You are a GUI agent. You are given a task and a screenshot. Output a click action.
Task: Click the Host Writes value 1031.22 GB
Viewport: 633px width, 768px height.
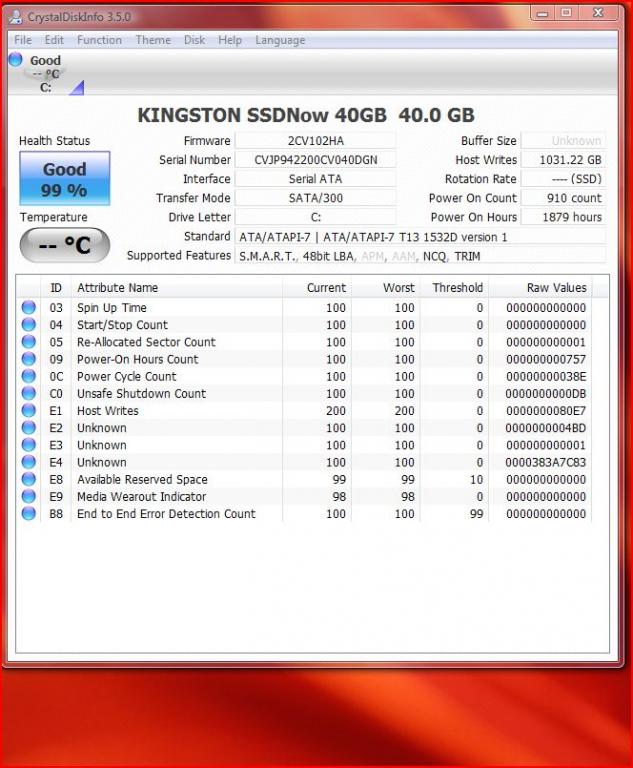point(563,160)
